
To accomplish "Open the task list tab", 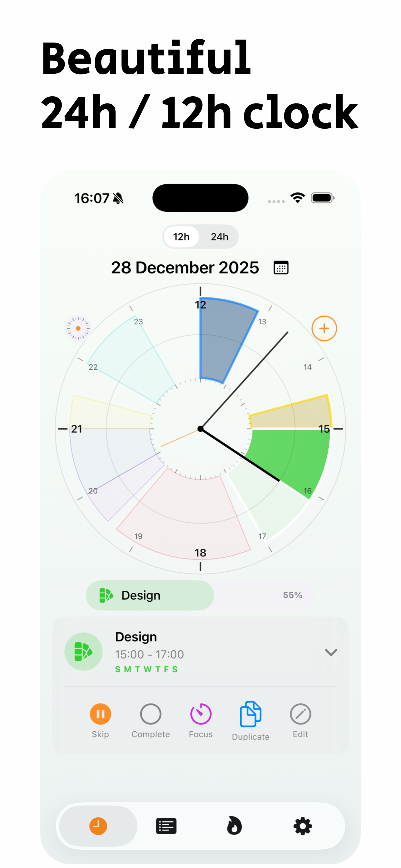I will pos(166,826).
